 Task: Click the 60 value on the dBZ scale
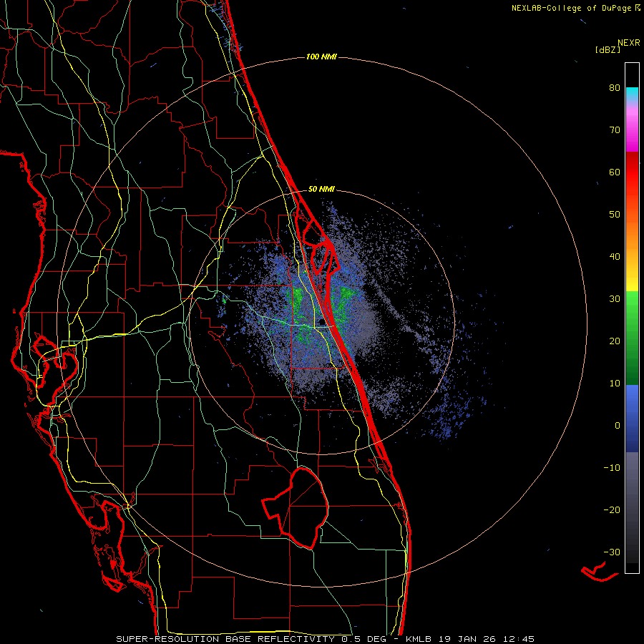click(615, 172)
